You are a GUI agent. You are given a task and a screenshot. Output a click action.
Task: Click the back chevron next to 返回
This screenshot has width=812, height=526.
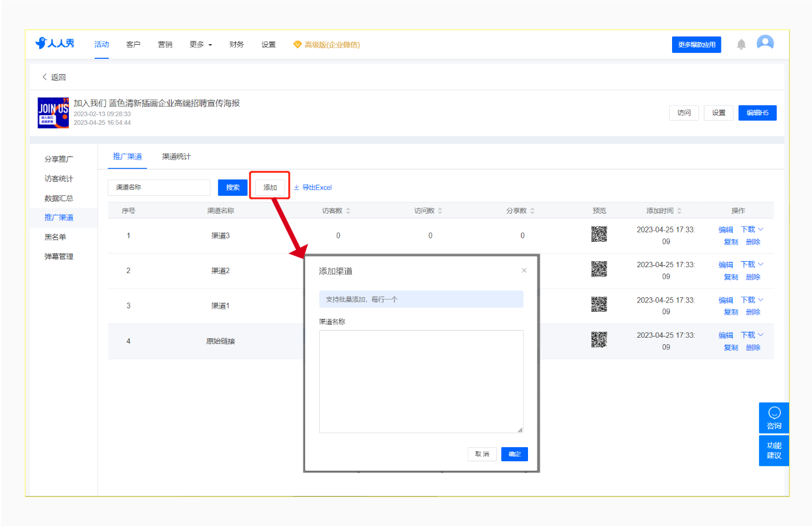click(44, 77)
